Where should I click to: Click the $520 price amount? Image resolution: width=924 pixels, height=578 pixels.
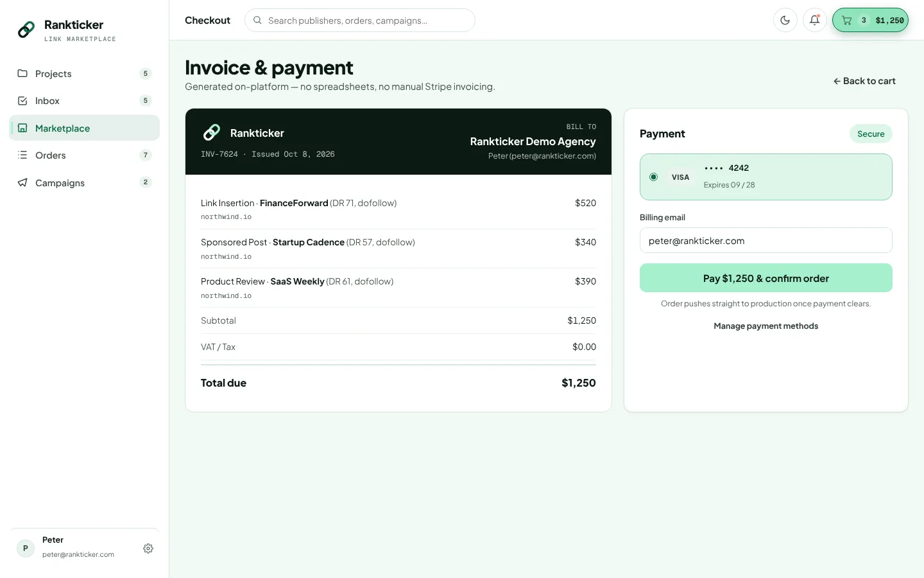tap(585, 203)
